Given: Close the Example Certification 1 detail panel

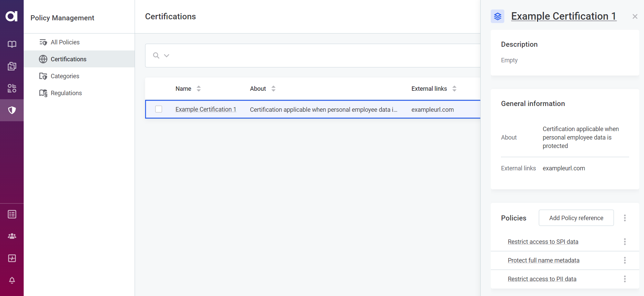Looking at the screenshot, I should coord(635,17).
